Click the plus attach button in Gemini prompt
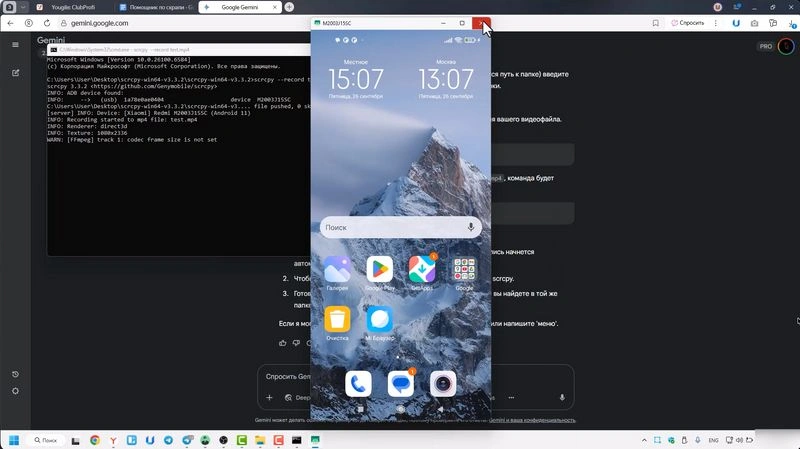This screenshot has width=800, height=449. [x=269, y=397]
